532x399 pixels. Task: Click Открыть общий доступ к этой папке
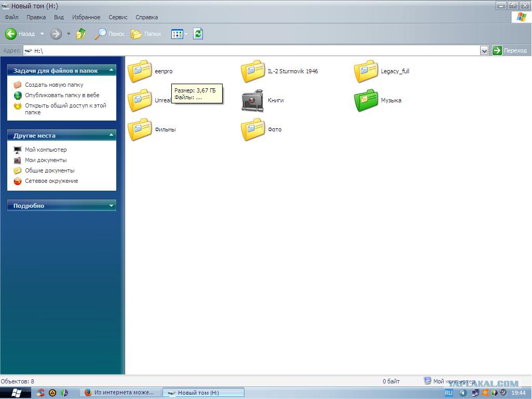coord(65,109)
